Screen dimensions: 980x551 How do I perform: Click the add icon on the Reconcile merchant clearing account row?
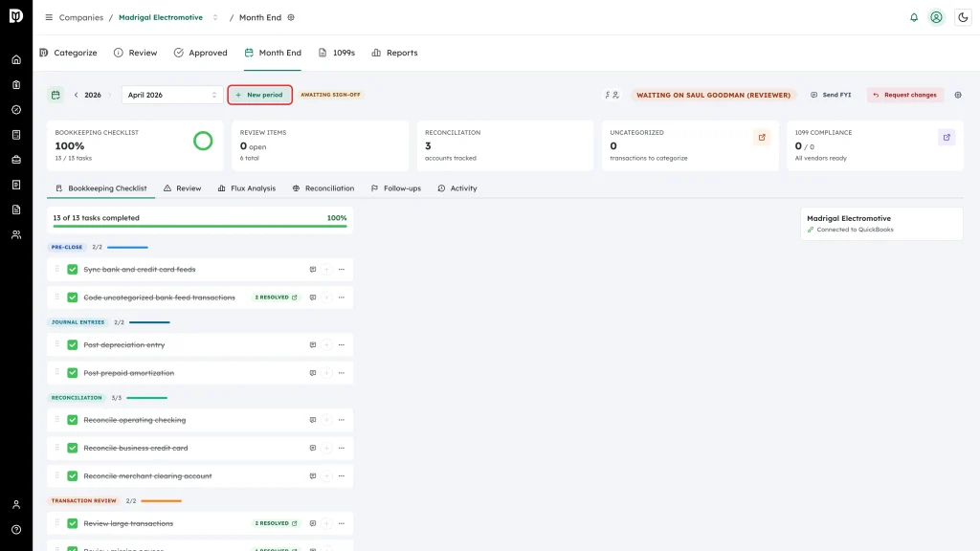[x=327, y=476]
